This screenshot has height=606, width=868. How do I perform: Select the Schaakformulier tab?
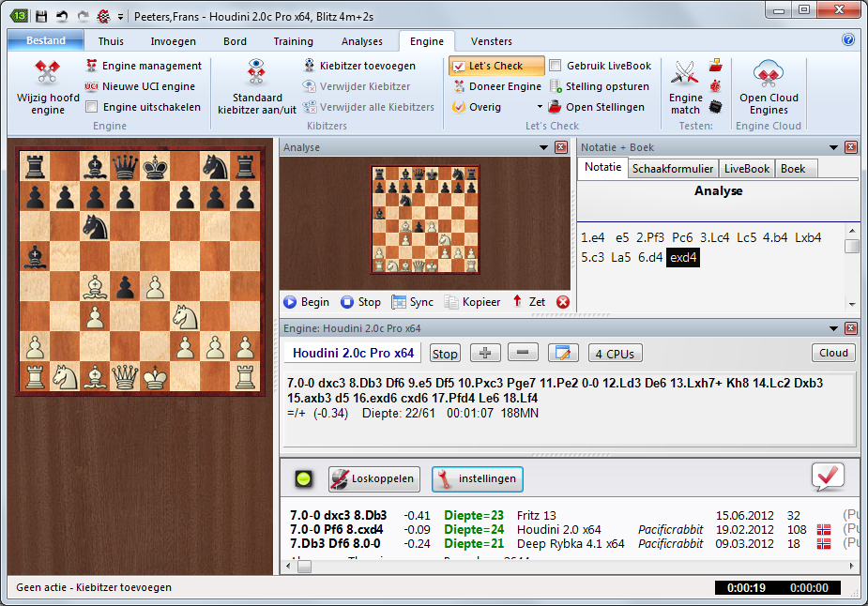[673, 168]
